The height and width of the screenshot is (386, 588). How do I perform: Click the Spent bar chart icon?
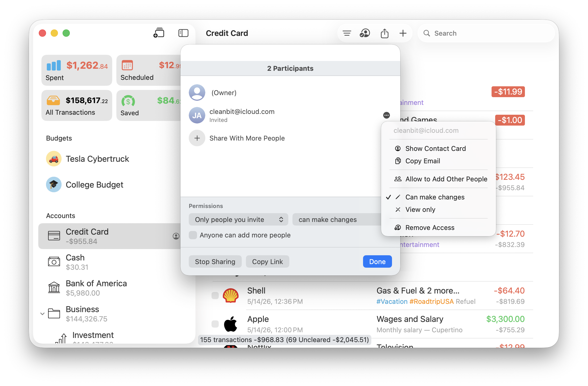[54, 65]
